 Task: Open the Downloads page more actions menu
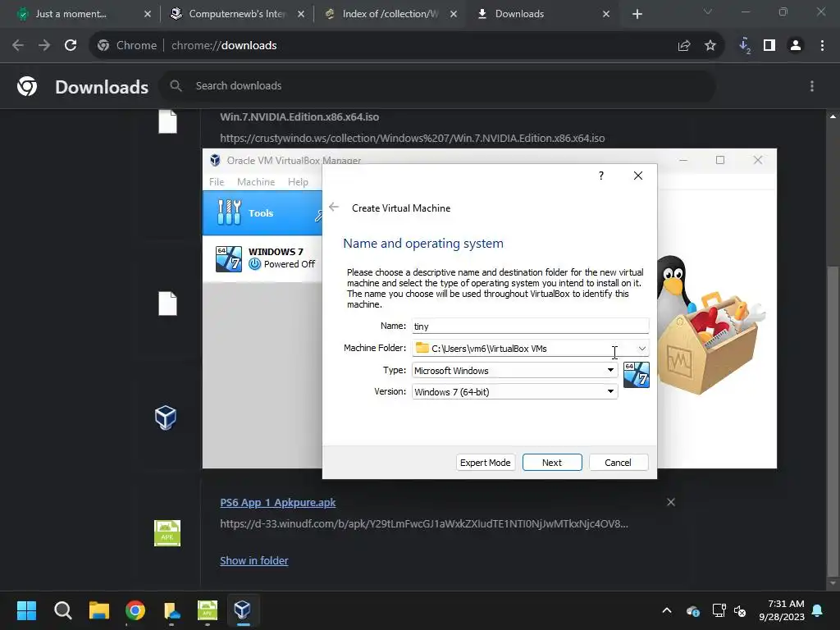point(812,85)
